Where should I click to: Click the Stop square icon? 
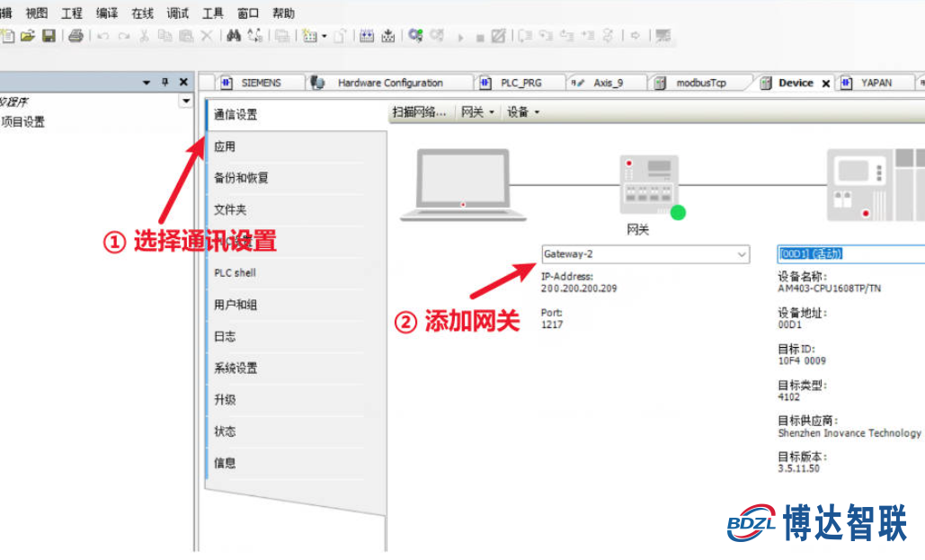click(x=480, y=38)
